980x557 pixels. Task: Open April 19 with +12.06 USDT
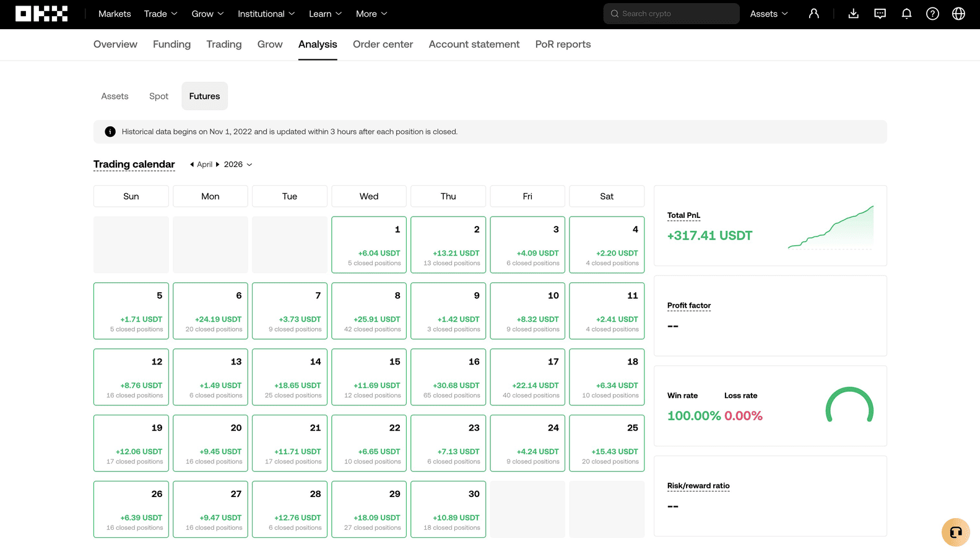pos(131,443)
